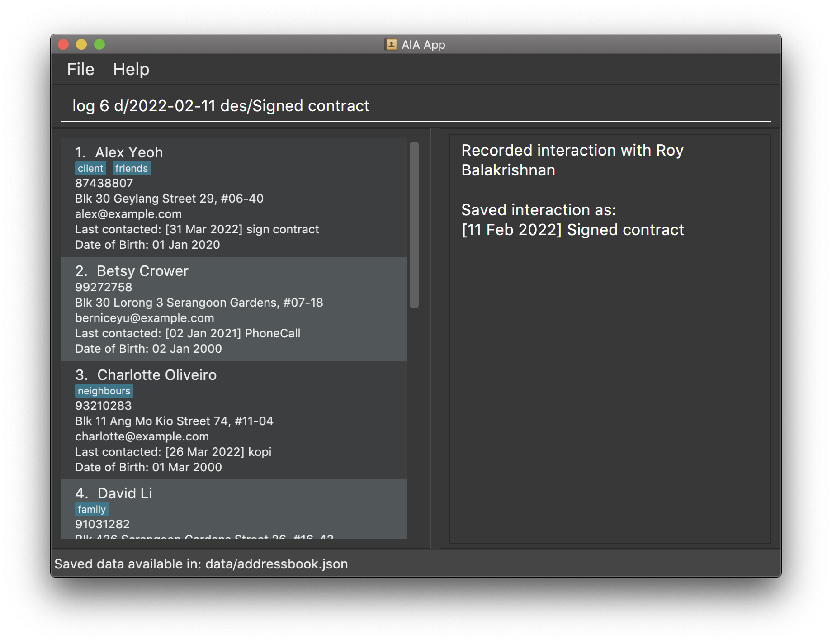The image size is (832, 644).
Task: Click the Saved interaction as line
Action: click(x=539, y=210)
